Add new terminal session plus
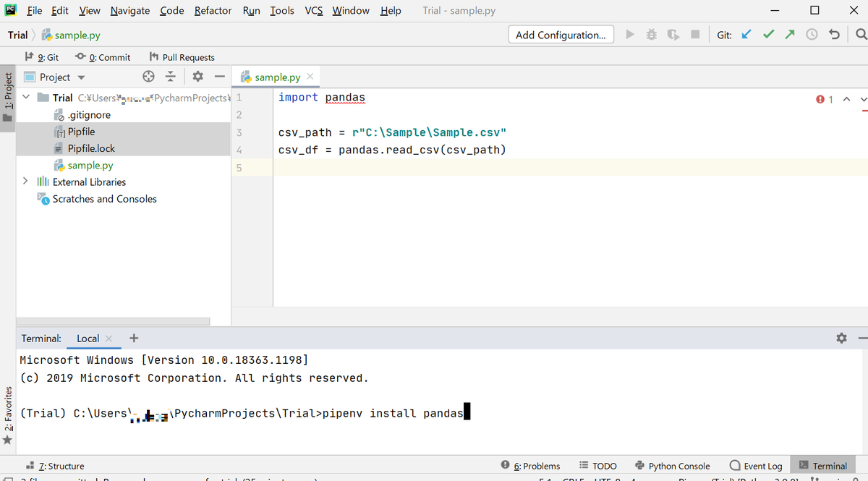This screenshot has height=481, width=868. [x=134, y=338]
